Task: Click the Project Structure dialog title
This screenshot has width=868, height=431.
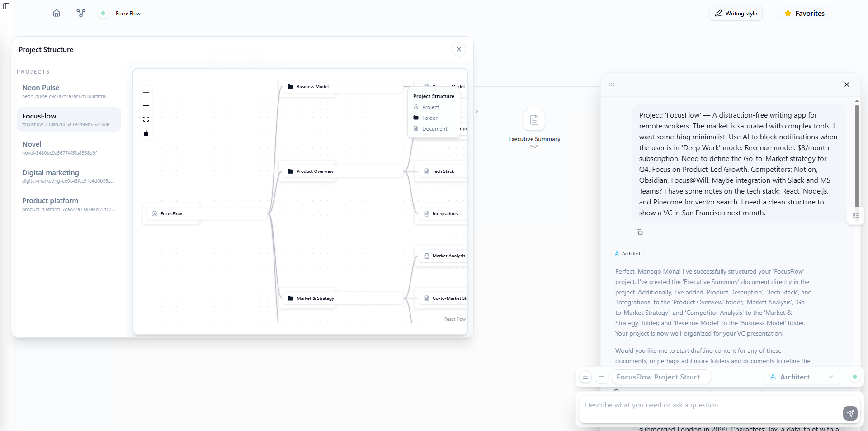Action: [x=46, y=50]
